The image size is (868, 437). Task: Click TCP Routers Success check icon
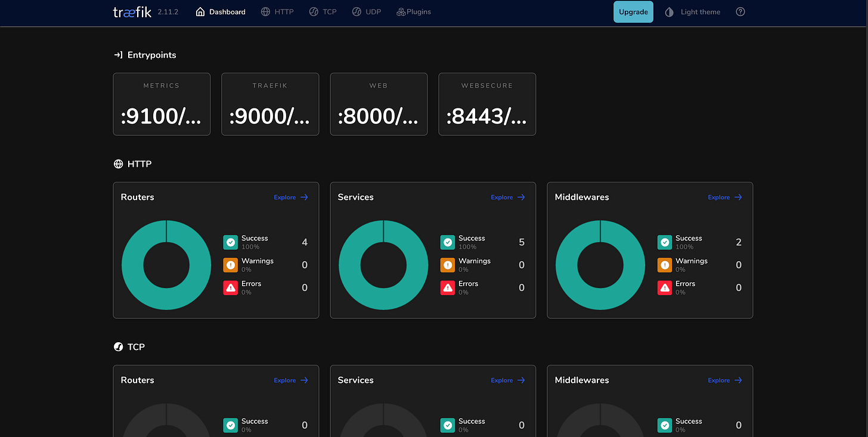pos(231,425)
